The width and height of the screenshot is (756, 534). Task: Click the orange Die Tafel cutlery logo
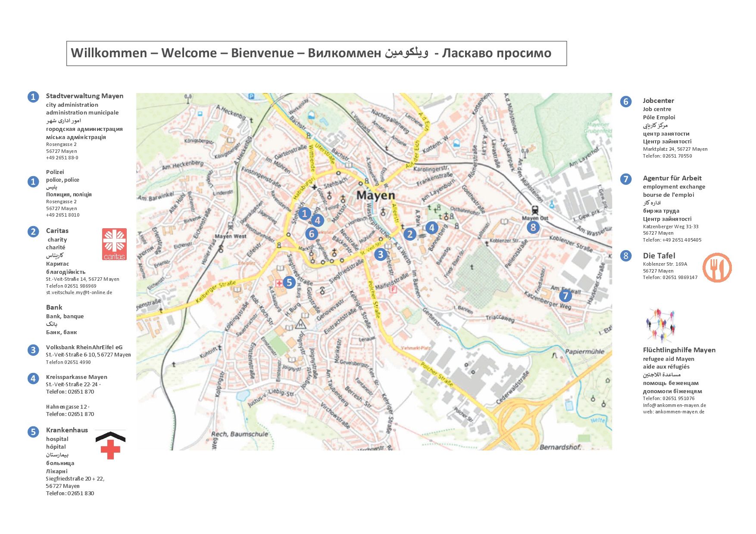point(717,267)
